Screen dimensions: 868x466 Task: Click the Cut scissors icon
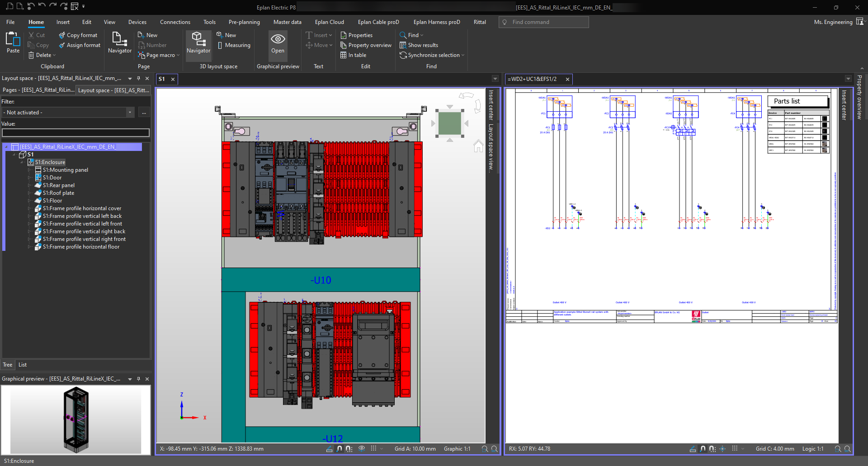[x=31, y=35]
